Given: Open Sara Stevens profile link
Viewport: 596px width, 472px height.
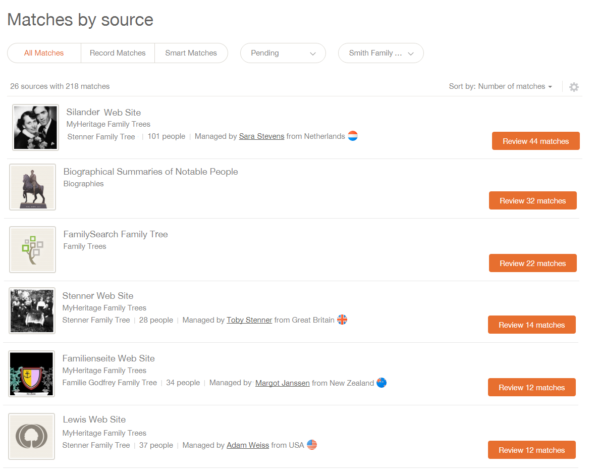Looking at the screenshot, I should (x=262, y=136).
